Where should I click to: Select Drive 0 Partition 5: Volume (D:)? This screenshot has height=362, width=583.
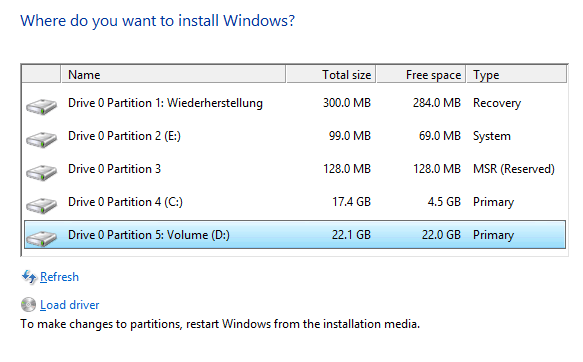coord(295,235)
